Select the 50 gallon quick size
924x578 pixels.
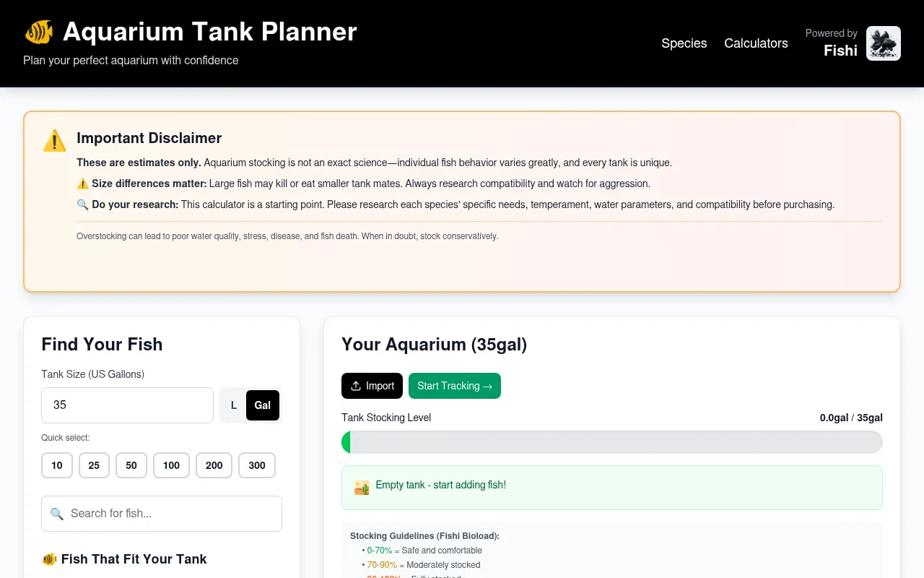point(131,465)
